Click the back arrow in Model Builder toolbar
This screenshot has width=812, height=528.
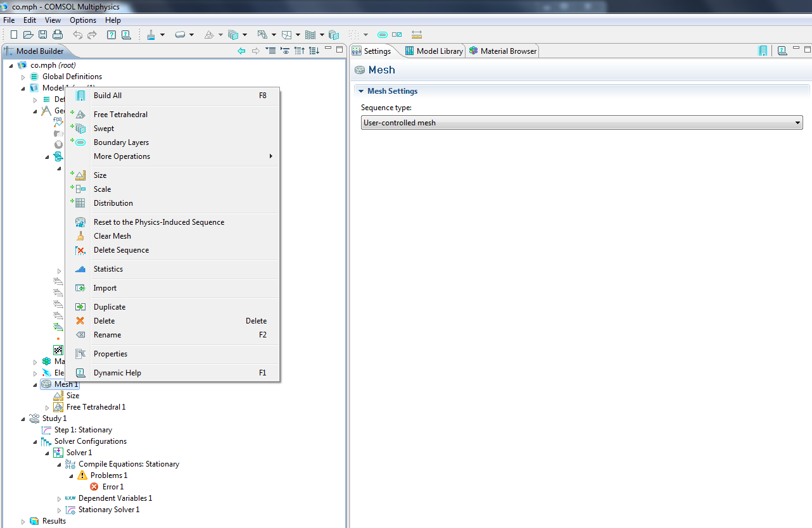click(241, 51)
